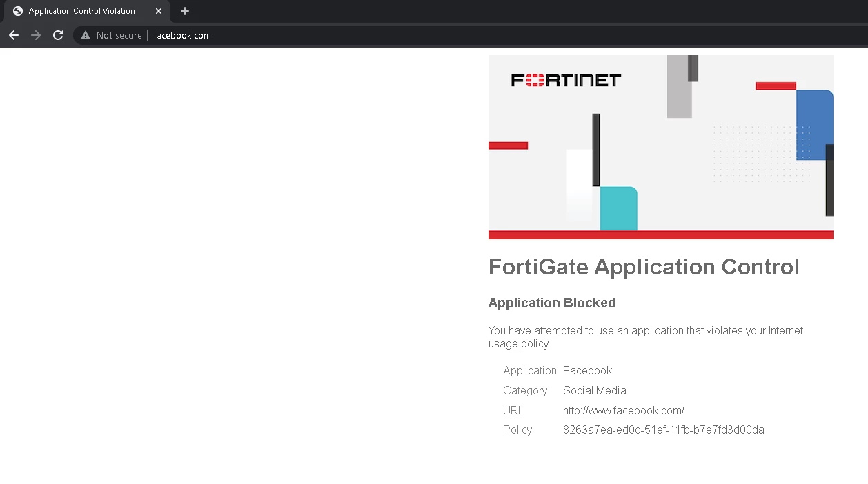This screenshot has height=484, width=868.
Task: Click facebook.com in the address bar
Action: pos(182,35)
